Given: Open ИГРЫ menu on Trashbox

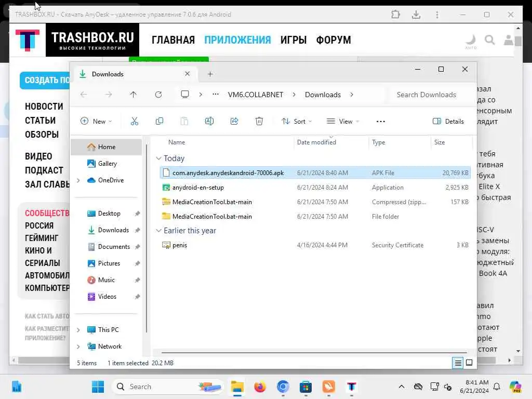Looking at the screenshot, I should (x=294, y=40).
